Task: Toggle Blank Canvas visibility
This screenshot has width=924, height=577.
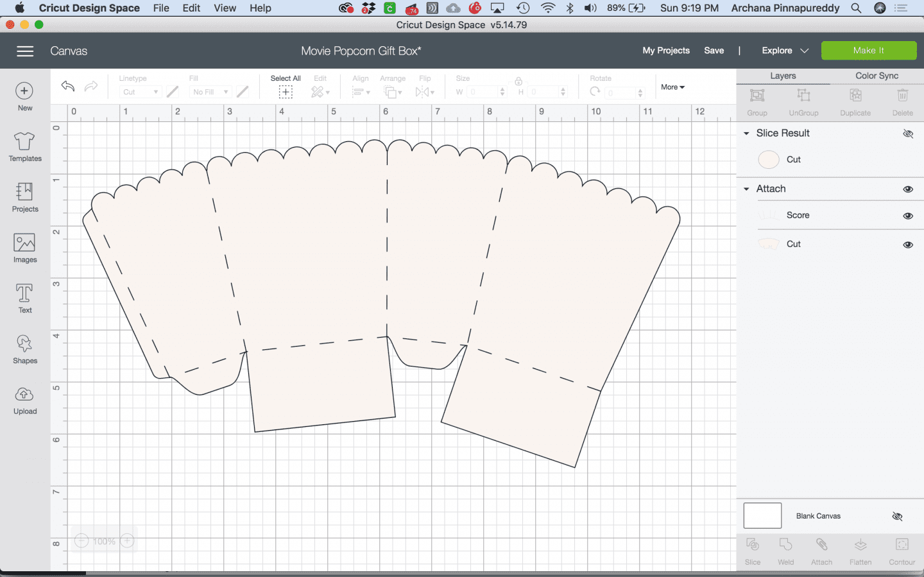Action: tap(897, 516)
